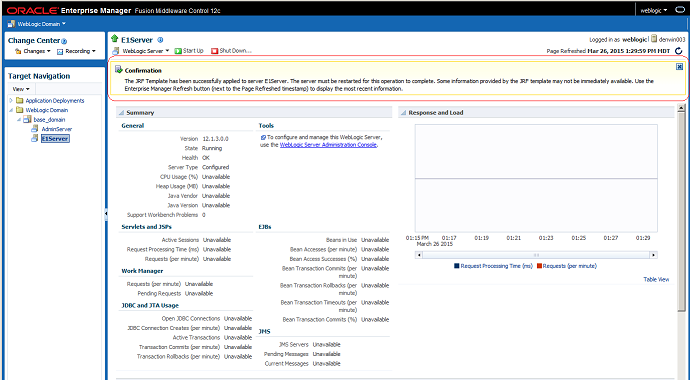Select E1Server in the navigation tree
This screenshot has width=690, height=380.
pyautogui.click(x=55, y=139)
